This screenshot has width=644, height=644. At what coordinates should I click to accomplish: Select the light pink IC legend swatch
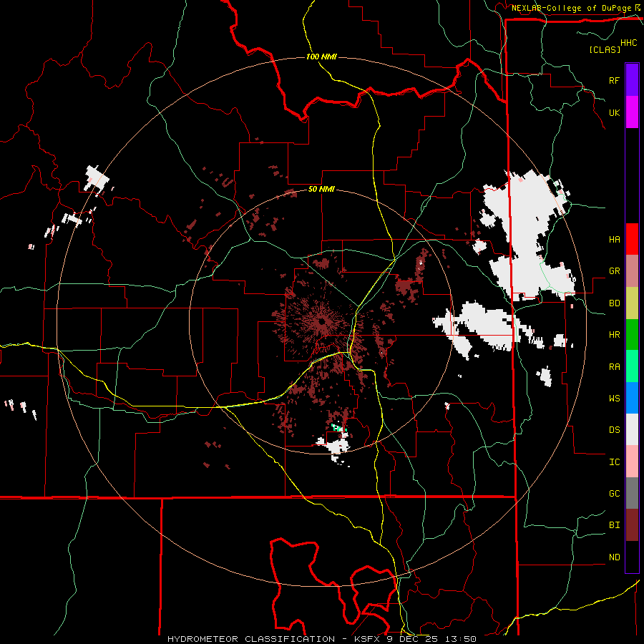632,462
